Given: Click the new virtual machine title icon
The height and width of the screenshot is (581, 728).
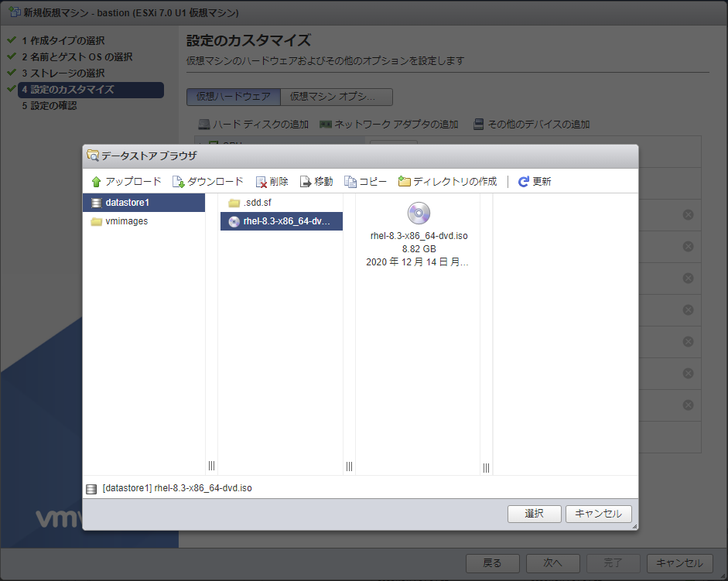Looking at the screenshot, I should pos(15,12).
